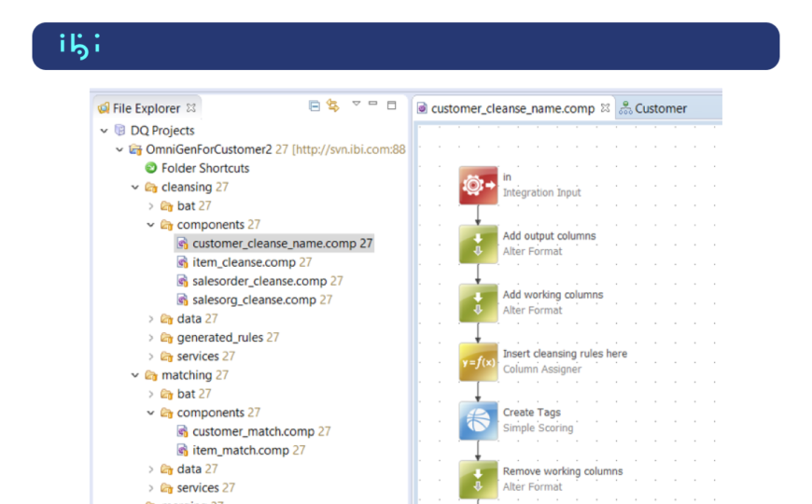Switch to the customer_cleanse_name.comp editor tab
The height and width of the screenshot is (504, 812).
coord(513,108)
